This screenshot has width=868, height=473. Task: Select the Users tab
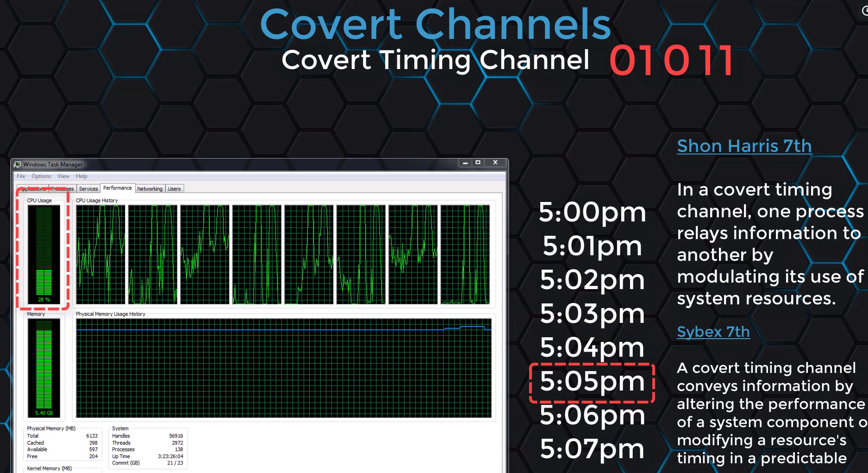[174, 189]
